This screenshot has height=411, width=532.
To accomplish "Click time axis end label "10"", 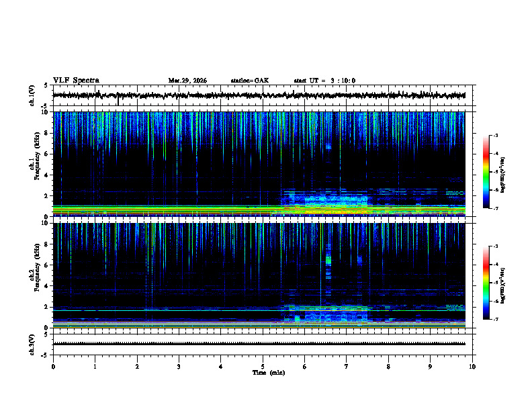I will pyautogui.click(x=472, y=367).
